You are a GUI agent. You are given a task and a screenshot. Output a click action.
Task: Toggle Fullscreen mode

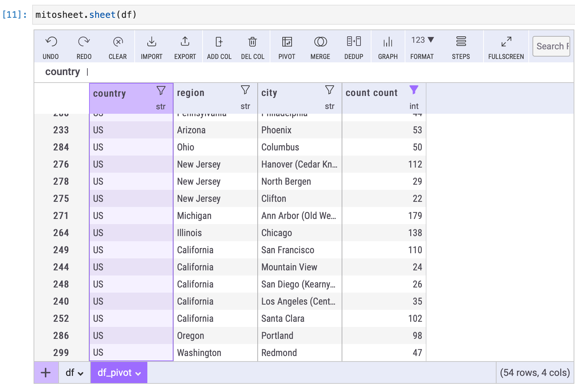click(x=506, y=42)
